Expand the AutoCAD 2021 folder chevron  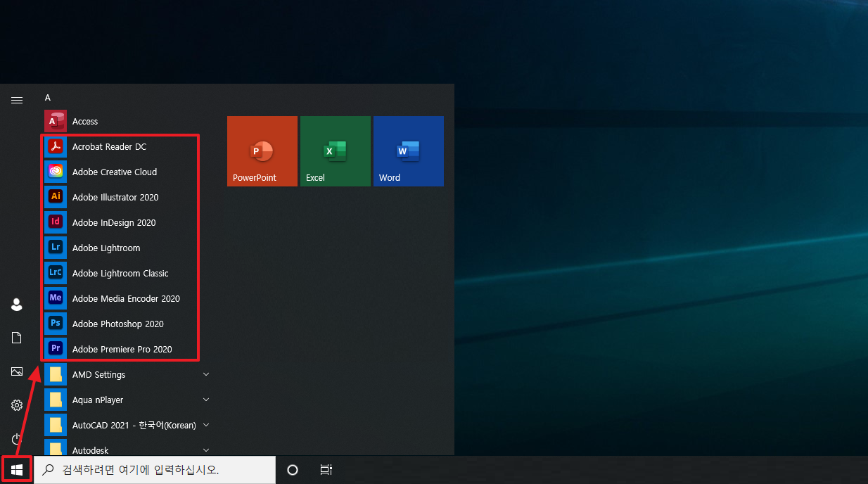(206, 425)
